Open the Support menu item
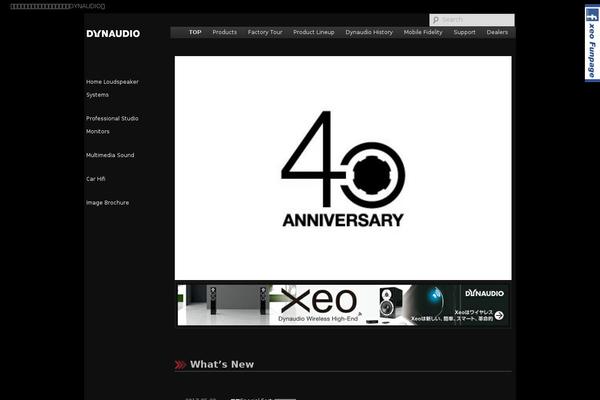Image resolution: width=600 pixels, height=400 pixels. [465, 32]
